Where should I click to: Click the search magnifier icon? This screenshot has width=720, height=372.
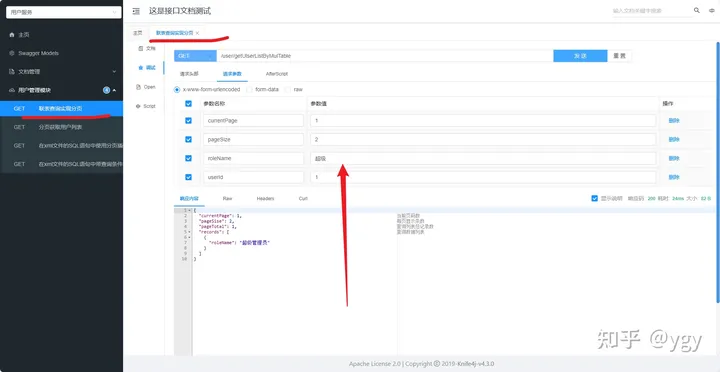[x=697, y=10]
